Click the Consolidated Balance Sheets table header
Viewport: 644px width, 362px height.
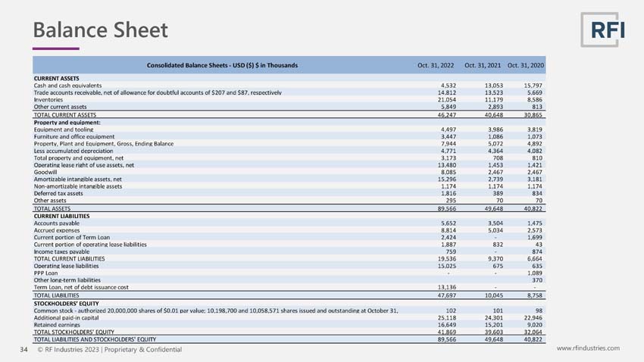pyautogui.click(x=222, y=65)
